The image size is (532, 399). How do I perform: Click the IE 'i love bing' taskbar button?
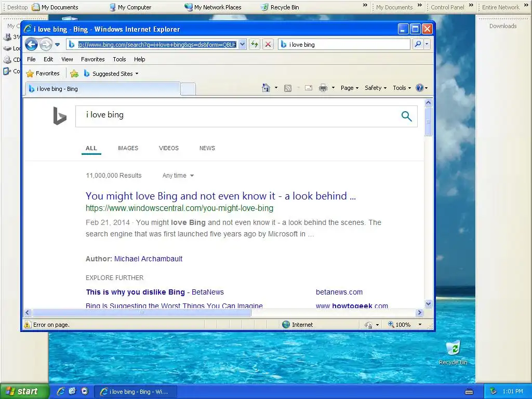(x=135, y=392)
